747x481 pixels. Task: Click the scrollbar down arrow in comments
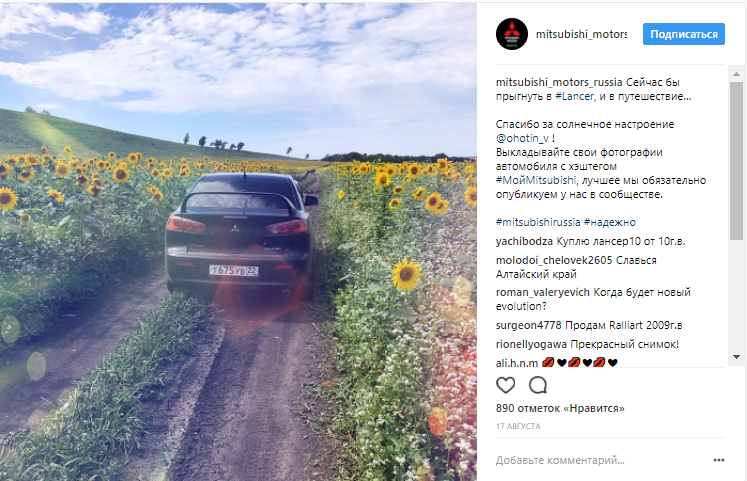(736, 357)
